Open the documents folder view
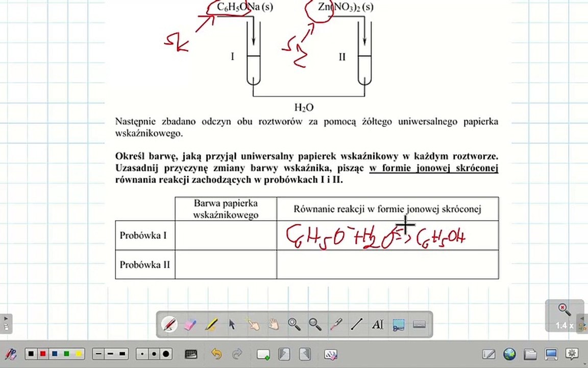The image size is (588, 368). point(530,354)
